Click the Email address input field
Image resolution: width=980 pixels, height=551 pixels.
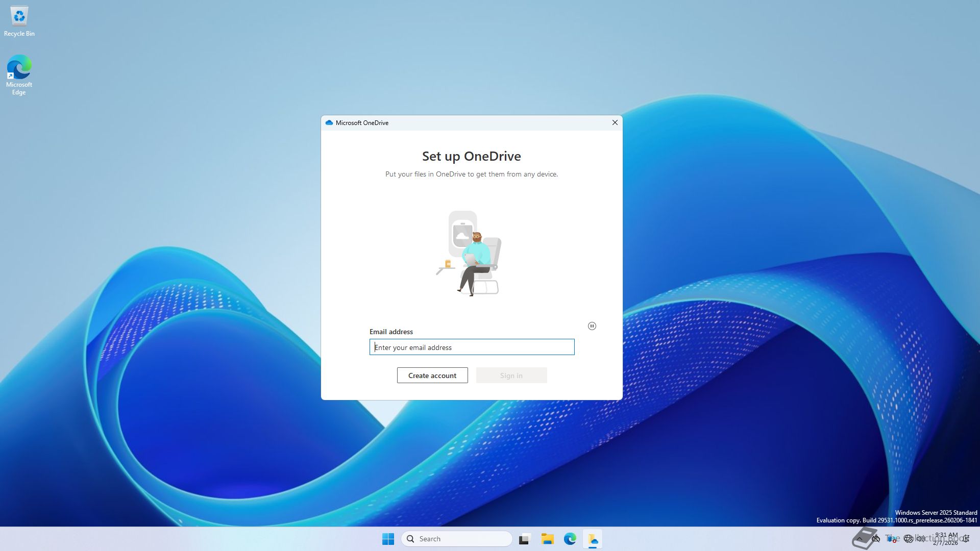coord(472,347)
